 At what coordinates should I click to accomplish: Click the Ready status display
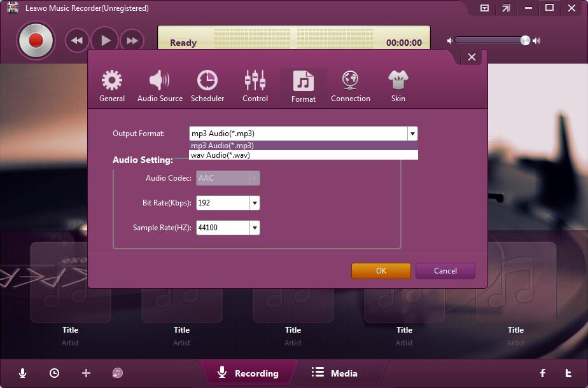click(183, 43)
